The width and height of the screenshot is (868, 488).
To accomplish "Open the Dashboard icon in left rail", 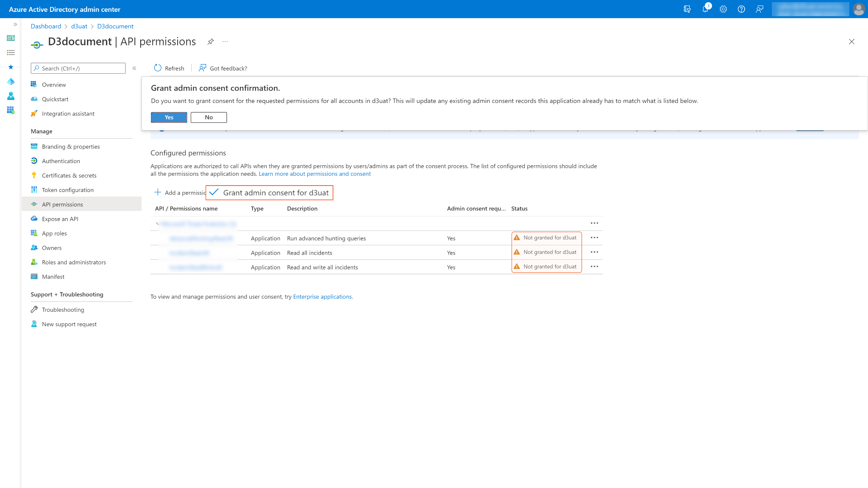I will (x=11, y=37).
